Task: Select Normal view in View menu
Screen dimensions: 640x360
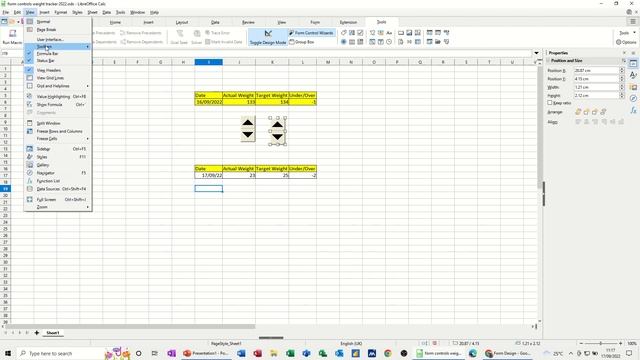Action: [58, 22]
